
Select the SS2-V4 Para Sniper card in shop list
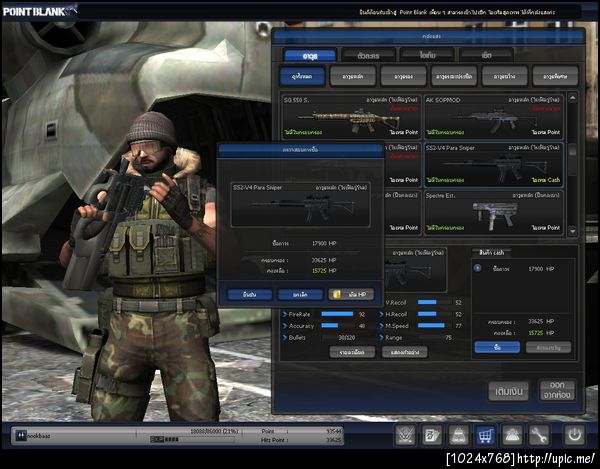pyautogui.click(x=493, y=164)
